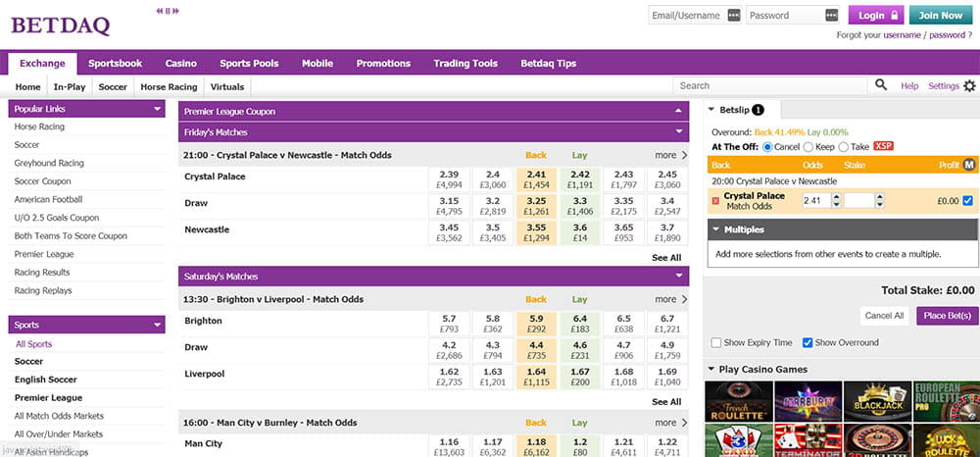The image size is (980, 457).
Task: Increase the stake with the up arrow
Action: click(x=880, y=197)
